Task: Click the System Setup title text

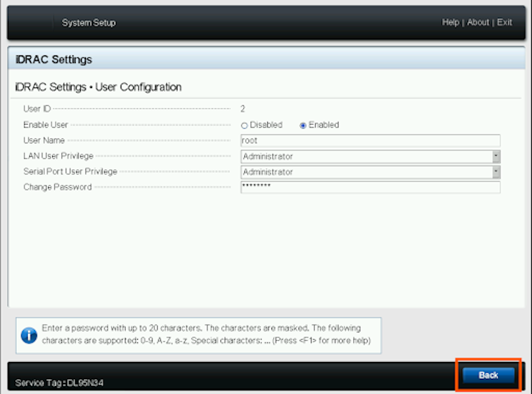Action: [x=89, y=23]
